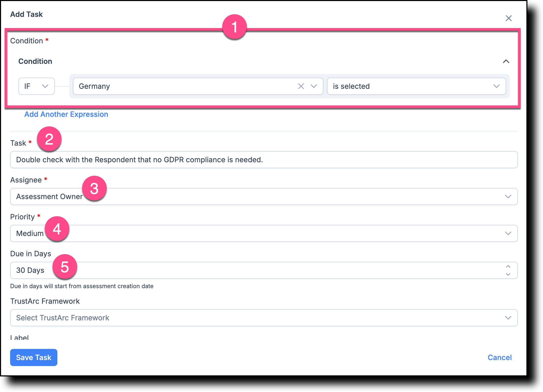Image resolution: width=543 pixels, height=392 pixels.
Task: Open the TrustArc Framework dropdown
Action: [264, 318]
